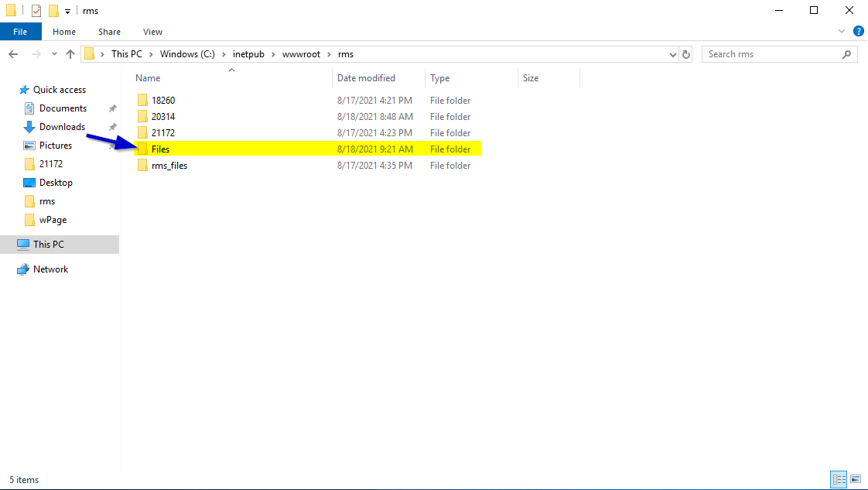Switch to Details view in the status bar
Image resolution: width=868 pixels, height=490 pixels.
coord(839,479)
